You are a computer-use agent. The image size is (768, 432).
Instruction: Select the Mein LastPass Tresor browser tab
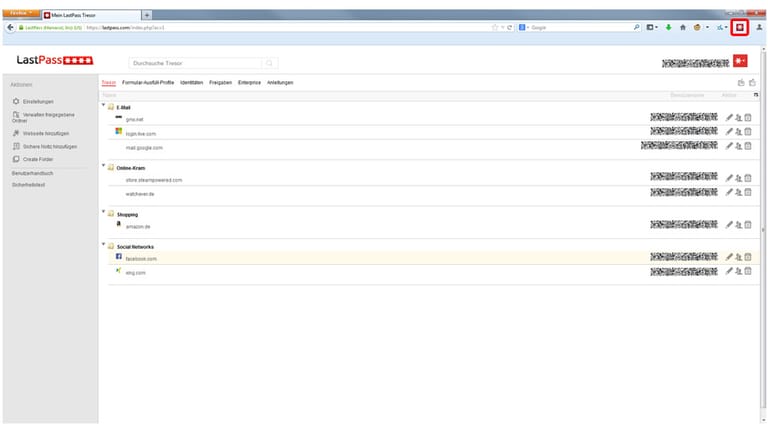point(91,15)
